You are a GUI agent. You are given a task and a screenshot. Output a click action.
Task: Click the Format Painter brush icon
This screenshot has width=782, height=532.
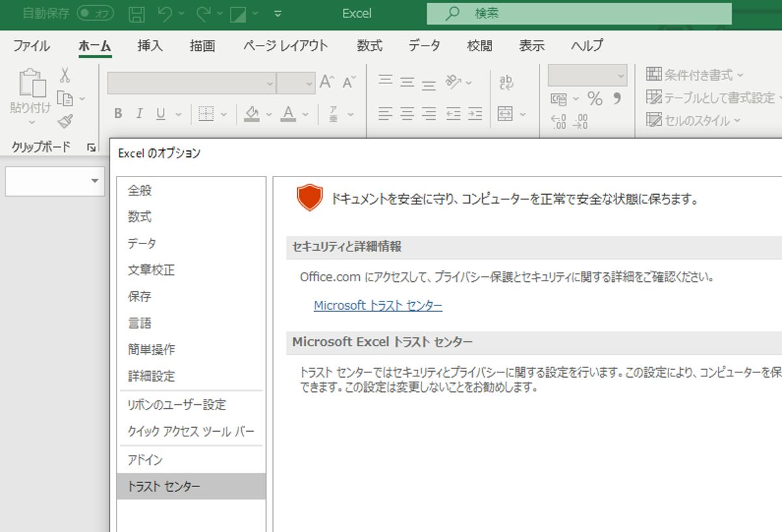65,120
